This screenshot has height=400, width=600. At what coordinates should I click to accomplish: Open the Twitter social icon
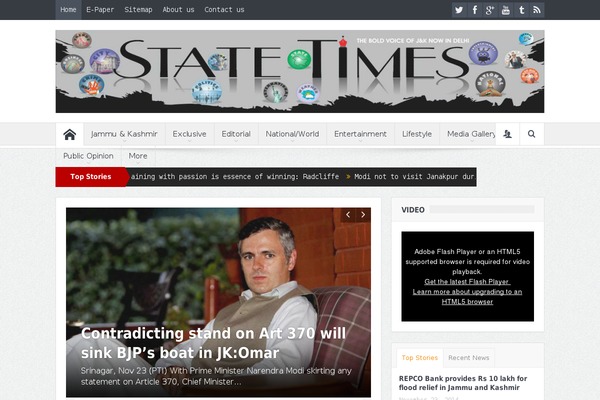(459, 10)
